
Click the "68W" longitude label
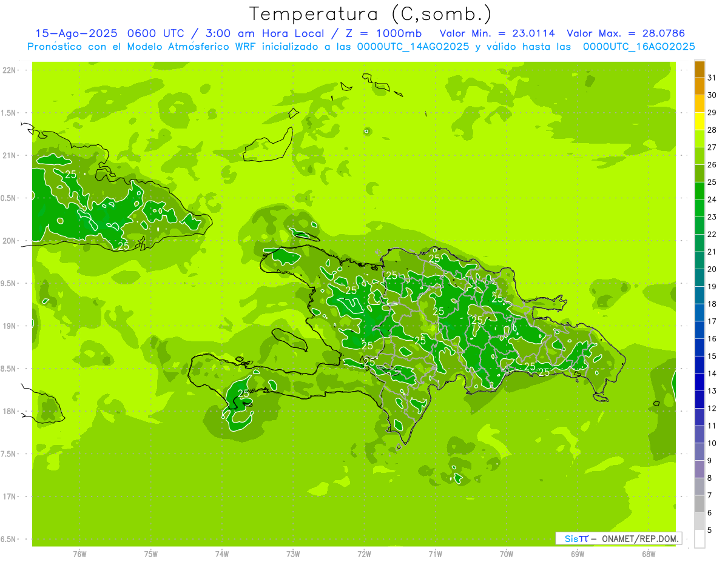click(649, 554)
